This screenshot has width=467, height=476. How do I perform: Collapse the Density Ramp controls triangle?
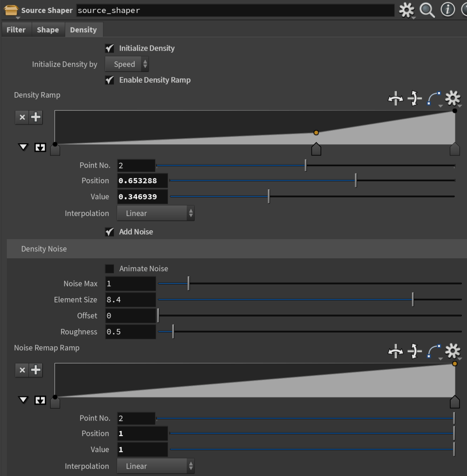(x=23, y=147)
